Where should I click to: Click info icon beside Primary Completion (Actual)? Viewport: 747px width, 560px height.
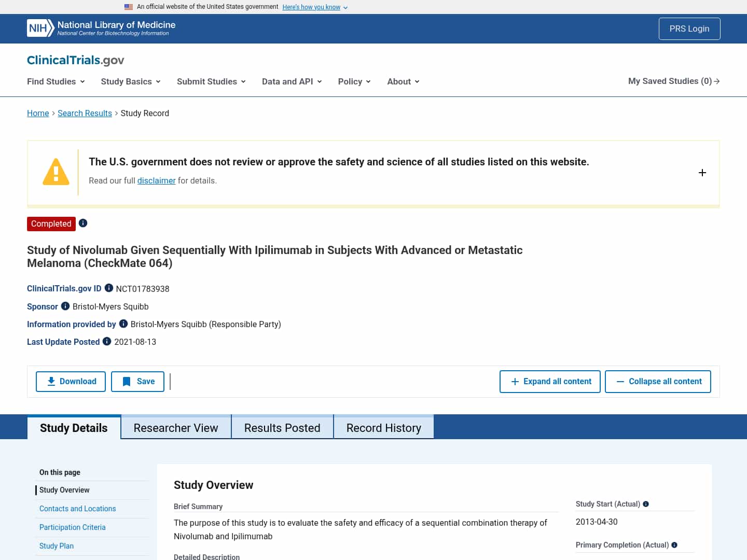coord(674,545)
